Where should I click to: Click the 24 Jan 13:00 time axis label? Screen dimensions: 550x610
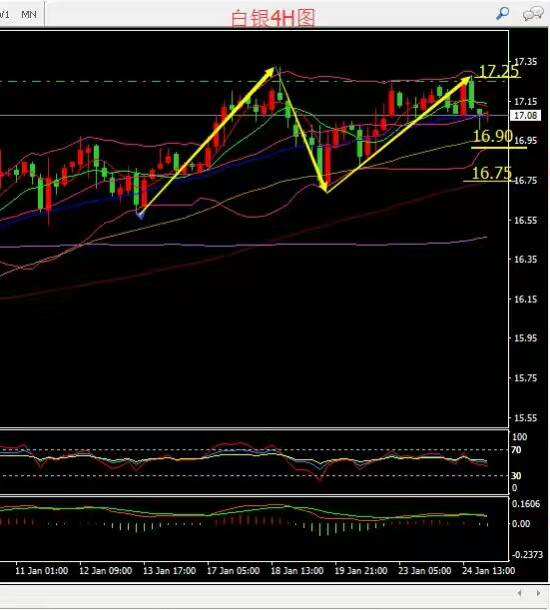pyautogui.click(x=488, y=571)
